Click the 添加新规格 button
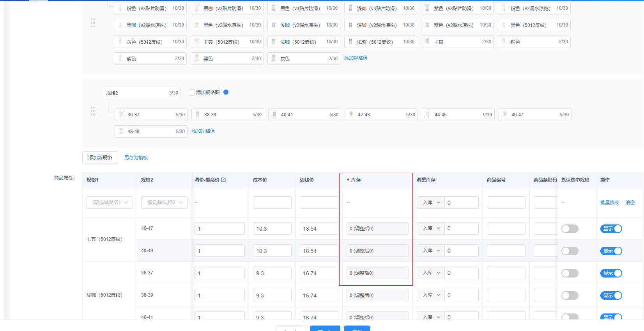This screenshot has width=644, height=331. 100,158
